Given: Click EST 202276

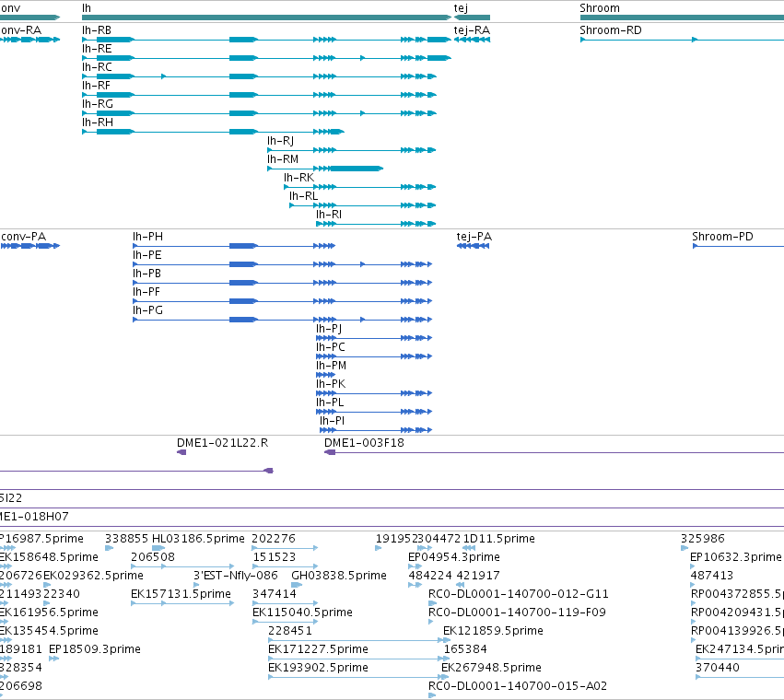Looking at the screenshot, I should coord(273,539).
